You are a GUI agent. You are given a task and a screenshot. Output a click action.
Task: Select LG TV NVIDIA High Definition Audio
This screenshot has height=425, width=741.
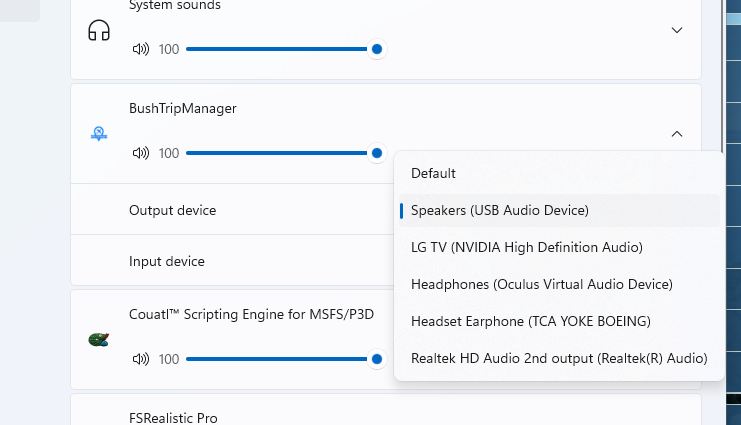526,247
